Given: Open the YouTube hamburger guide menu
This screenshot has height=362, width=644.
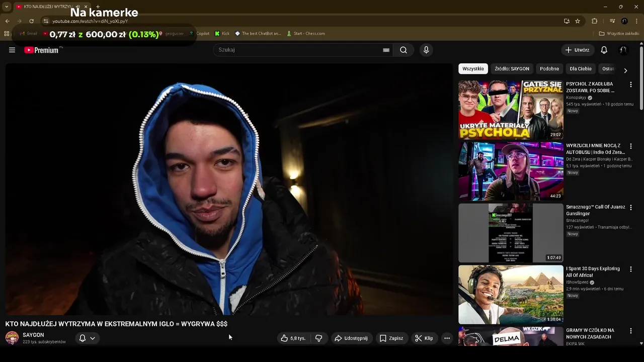Looking at the screenshot, I should pos(12,50).
